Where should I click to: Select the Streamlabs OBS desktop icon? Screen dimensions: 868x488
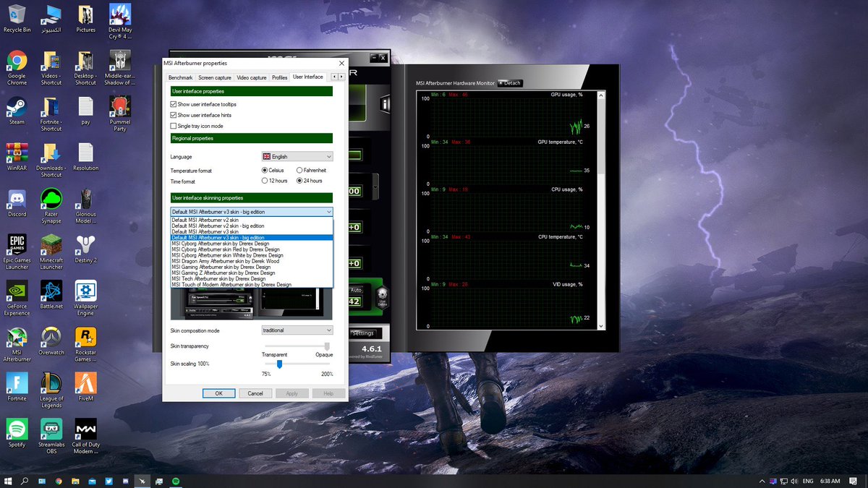click(51, 436)
